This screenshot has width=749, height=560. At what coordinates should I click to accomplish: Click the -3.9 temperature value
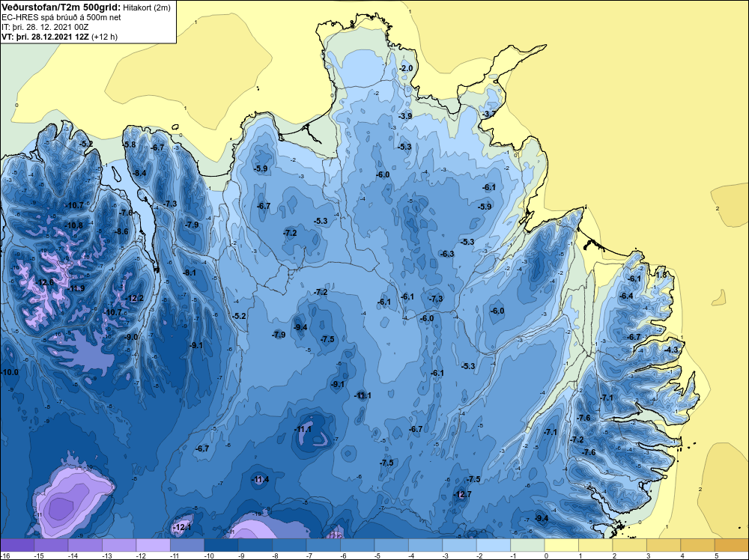(405, 116)
